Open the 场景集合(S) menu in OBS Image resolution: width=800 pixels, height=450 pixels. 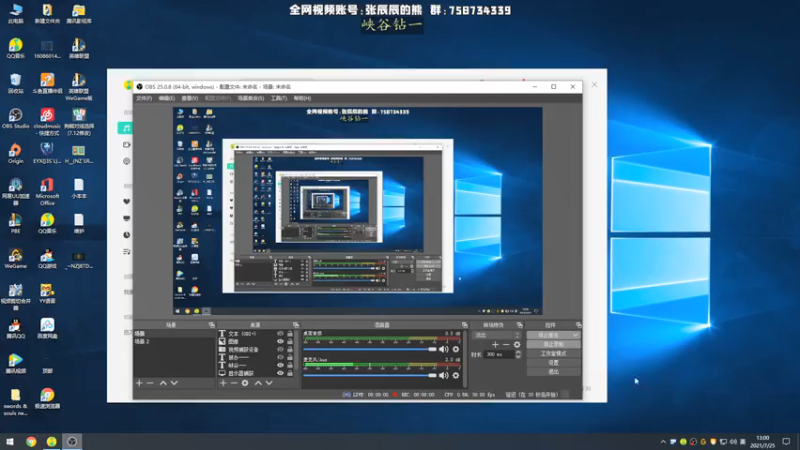[x=251, y=98]
